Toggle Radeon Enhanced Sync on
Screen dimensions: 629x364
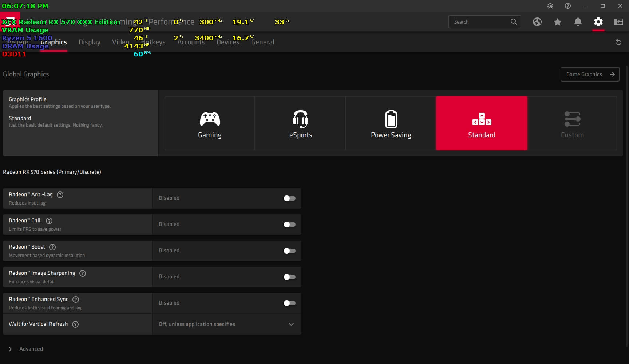289,303
